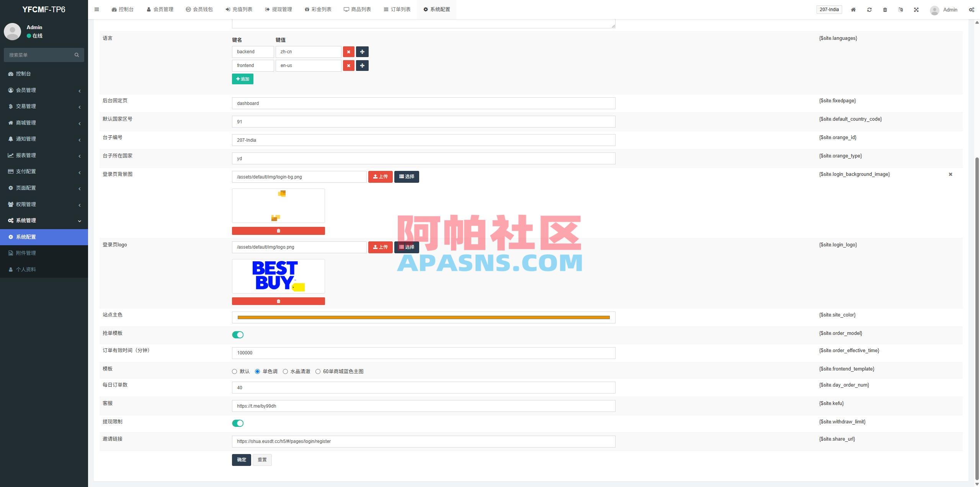Click the trash clear-cache icon in the header
Screen dimensions: 980x487
pos(885,9)
